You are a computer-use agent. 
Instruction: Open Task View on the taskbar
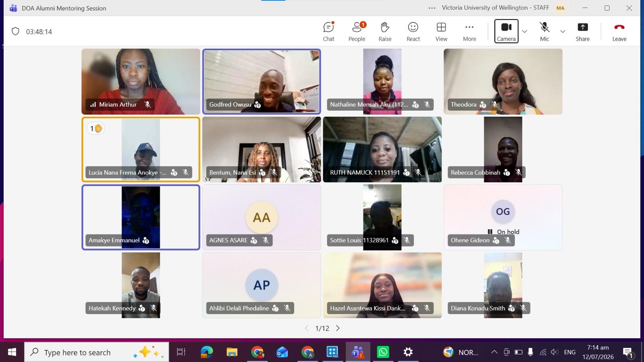tap(181, 352)
